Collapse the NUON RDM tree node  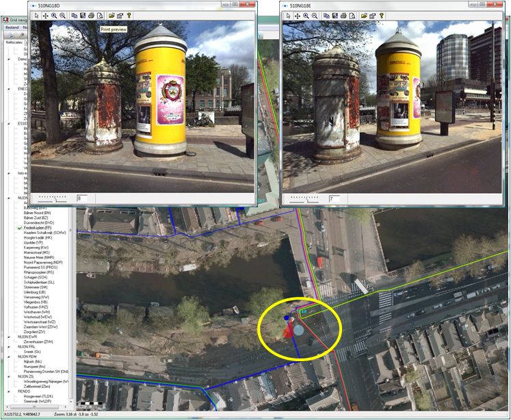coord(8,356)
